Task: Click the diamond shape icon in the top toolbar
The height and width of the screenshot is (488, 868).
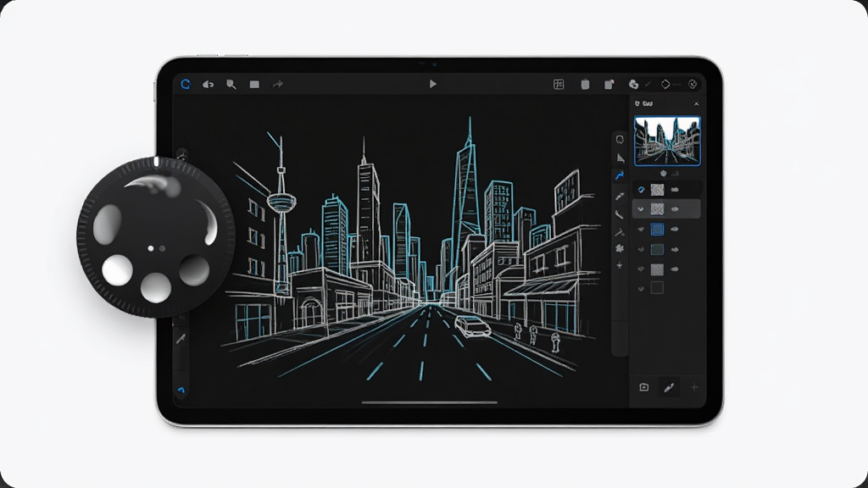Action: coord(665,84)
